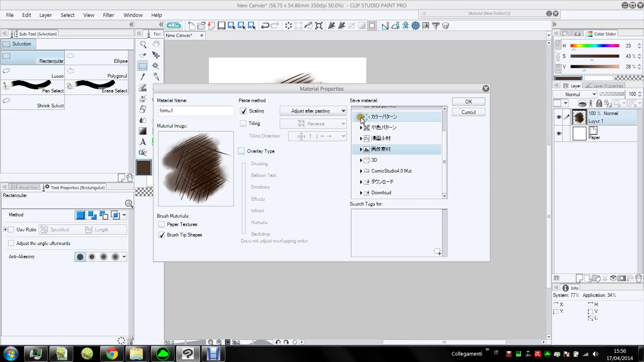This screenshot has width=644, height=362.
Task: Click the Clip Studio logo icon
Action: coord(174,26)
